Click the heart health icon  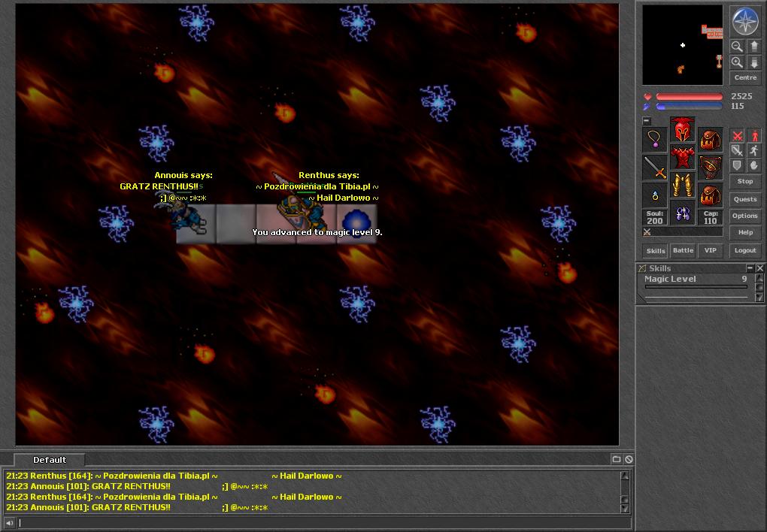click(x=647, y=96)
